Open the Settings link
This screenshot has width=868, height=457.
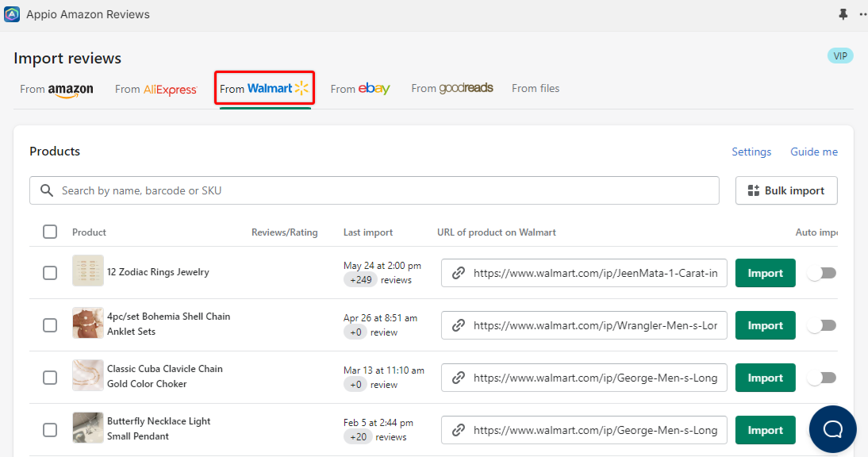751,152
